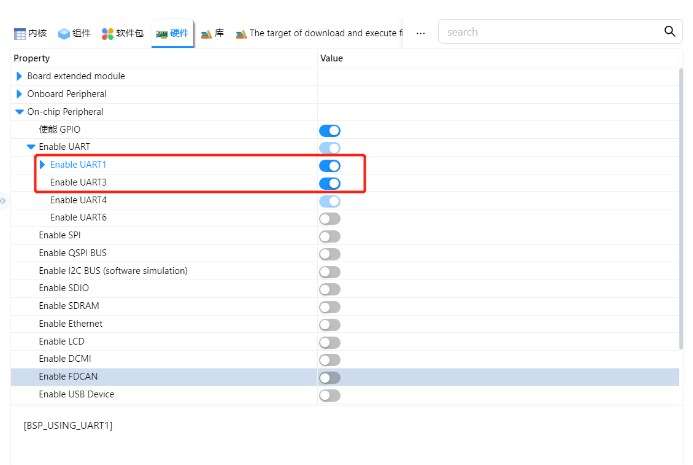Select the Enable SPI row label
This screenshot has width=693, height=465.
(60, 235)
